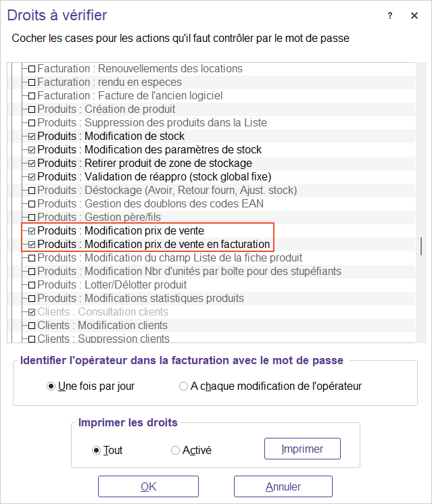Tick Produits : Lotter/Délotter produit
432x504 pixels.
click(31, 285)
